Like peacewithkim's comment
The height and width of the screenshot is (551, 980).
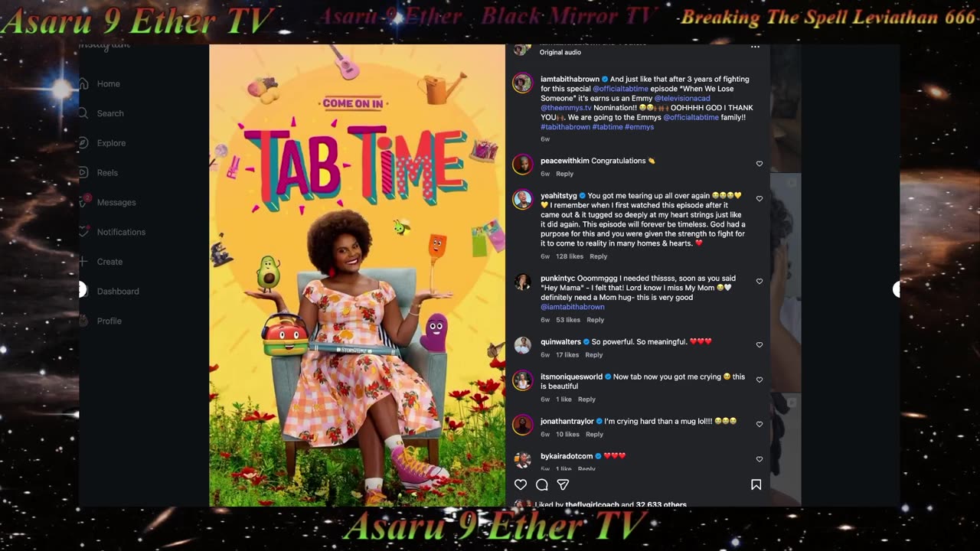759,164
